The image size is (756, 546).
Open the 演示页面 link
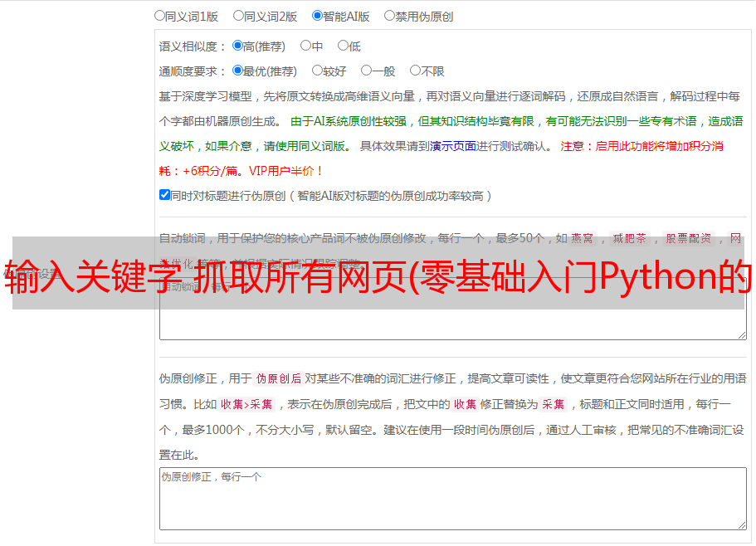453,146
